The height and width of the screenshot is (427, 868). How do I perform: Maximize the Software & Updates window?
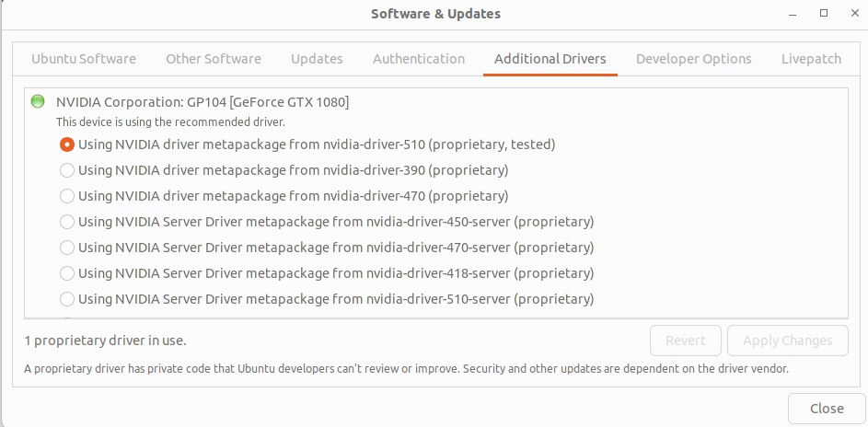[824, 13]
